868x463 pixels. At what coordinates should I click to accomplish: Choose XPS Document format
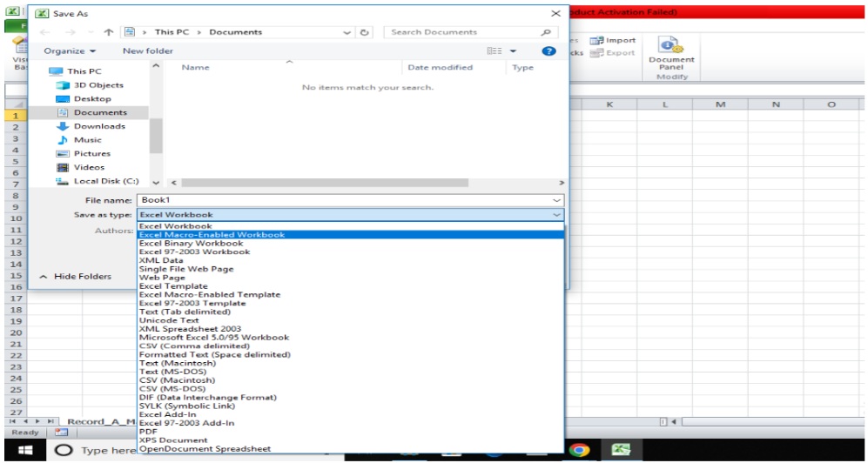tap(350, 440)
